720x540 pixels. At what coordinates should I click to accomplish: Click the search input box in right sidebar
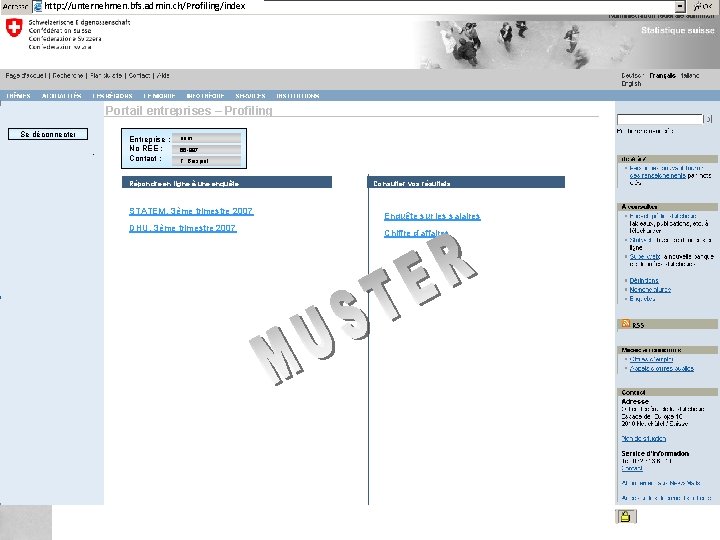coord(659,119)
